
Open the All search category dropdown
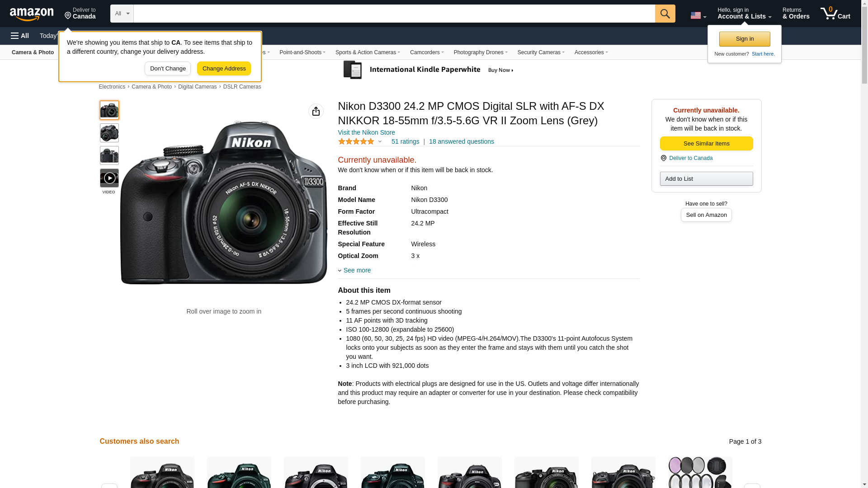pos(122,14)
